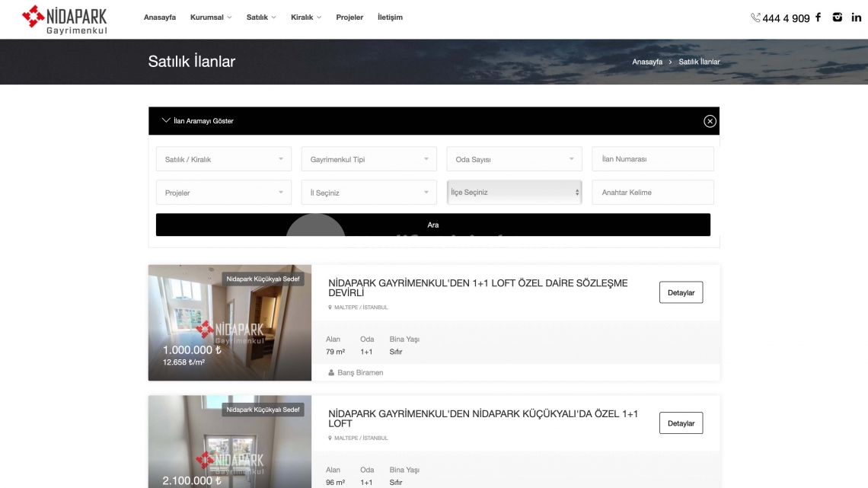868x488 pixels.
Task: Click the Ara search button
Action: 432,224
